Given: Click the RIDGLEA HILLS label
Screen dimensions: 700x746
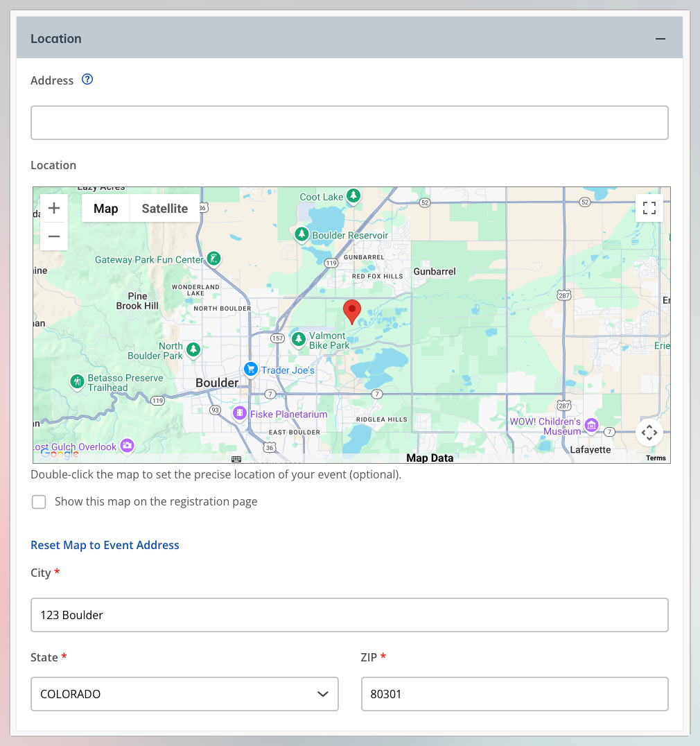Looking at the screenshot, I should coord(382,419).
